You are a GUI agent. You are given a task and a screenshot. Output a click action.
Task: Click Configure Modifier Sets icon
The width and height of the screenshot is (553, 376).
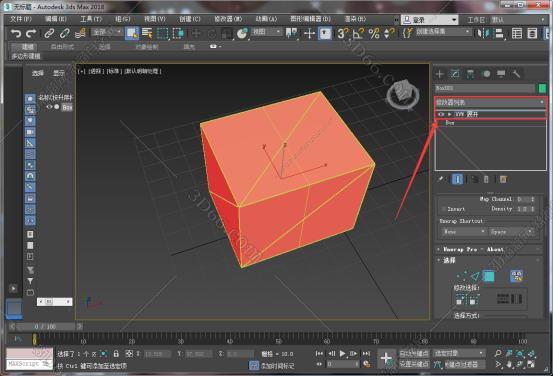(x=503, y=179)
